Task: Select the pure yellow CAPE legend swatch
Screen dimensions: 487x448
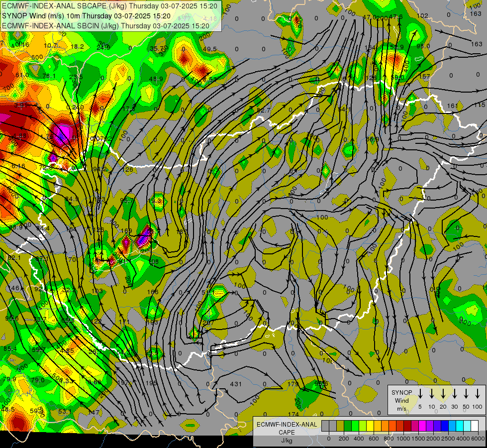Action: click(x=370, y=426)
